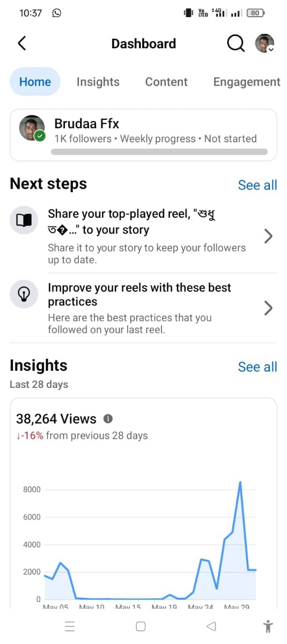The width and height of the screenshot is (287, 644).
Task: Switch to the Insights tab
Action: point(98,82)
